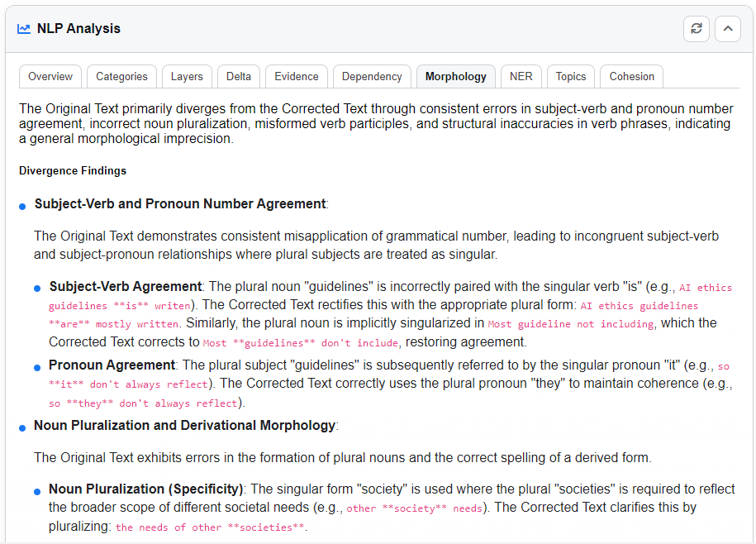
Task: Switch to the Cohesion tab
Action: click(631, 77)
